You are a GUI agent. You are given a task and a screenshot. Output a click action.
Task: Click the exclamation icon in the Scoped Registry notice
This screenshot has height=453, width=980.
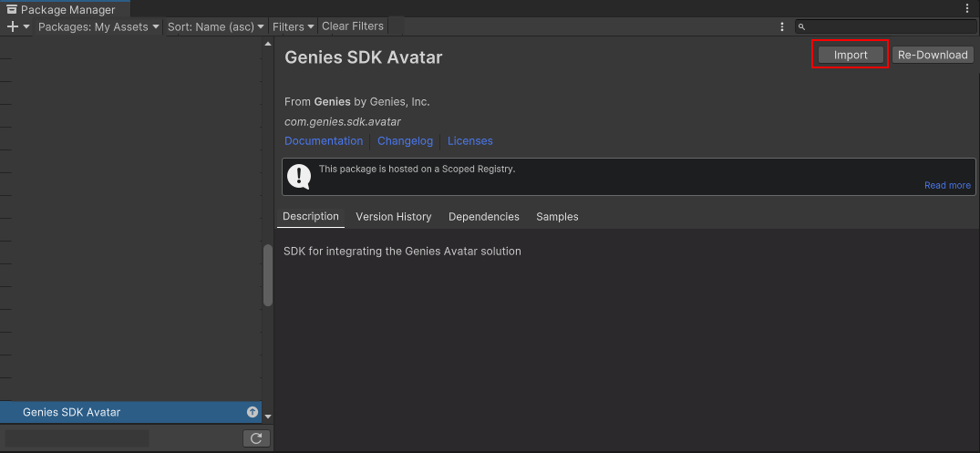299,176
